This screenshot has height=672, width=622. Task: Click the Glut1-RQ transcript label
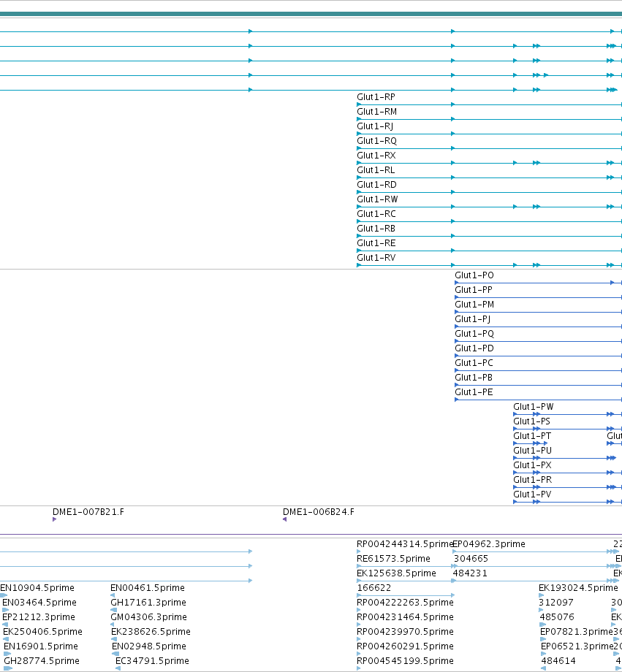point(376,141)
